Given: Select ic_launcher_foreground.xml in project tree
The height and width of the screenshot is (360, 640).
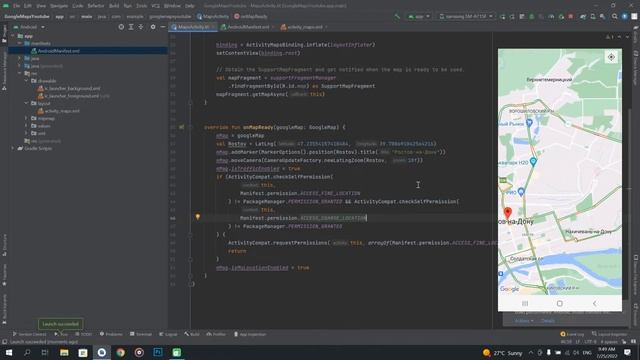Looking at the screenshot, I should tap(69, 96).
